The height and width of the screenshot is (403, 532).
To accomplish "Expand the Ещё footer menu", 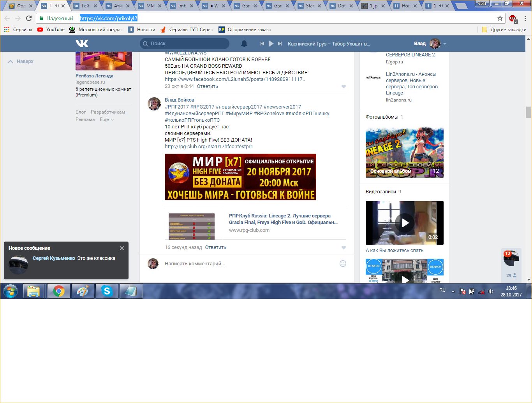I will pos(106,119).
